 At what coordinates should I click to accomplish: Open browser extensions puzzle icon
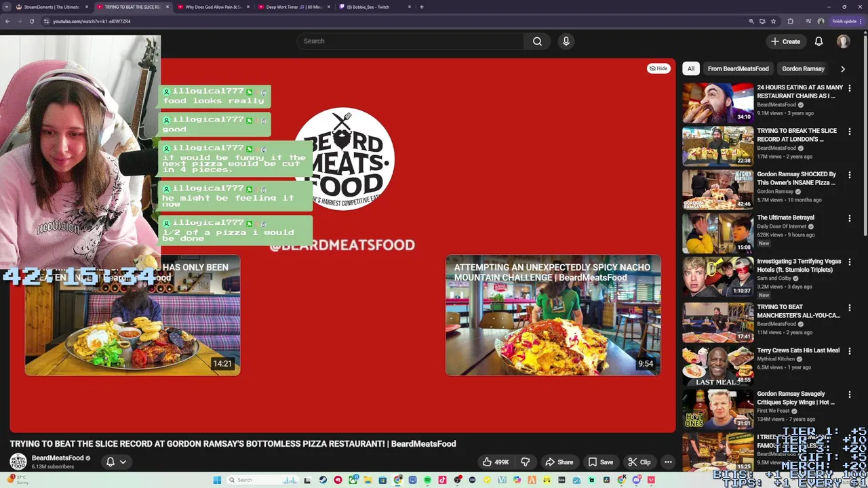(x=790, y=21)
